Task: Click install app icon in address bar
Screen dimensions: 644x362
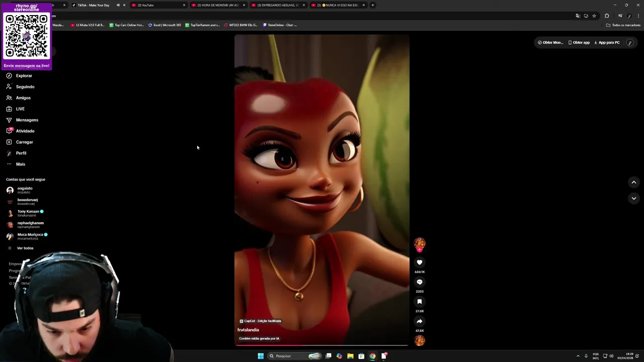Action: (x=586, y=16)
